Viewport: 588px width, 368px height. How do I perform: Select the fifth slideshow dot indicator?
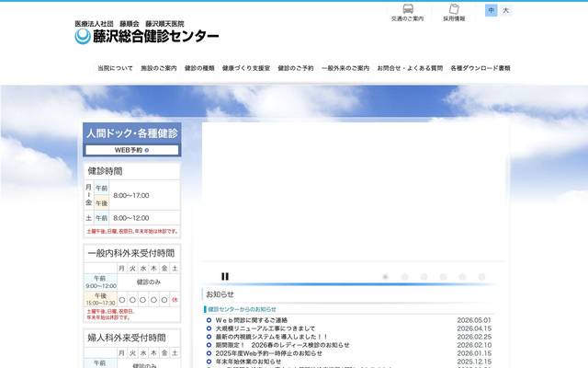pos(462,277)
